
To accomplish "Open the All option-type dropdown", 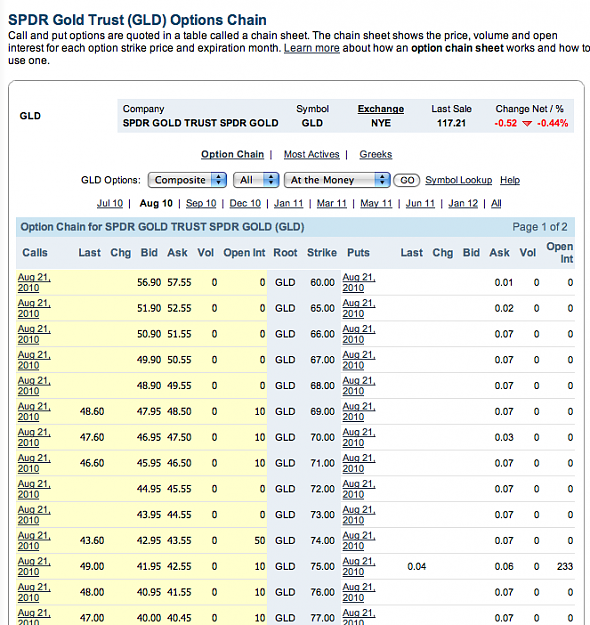I will click(x=256, y=180).
